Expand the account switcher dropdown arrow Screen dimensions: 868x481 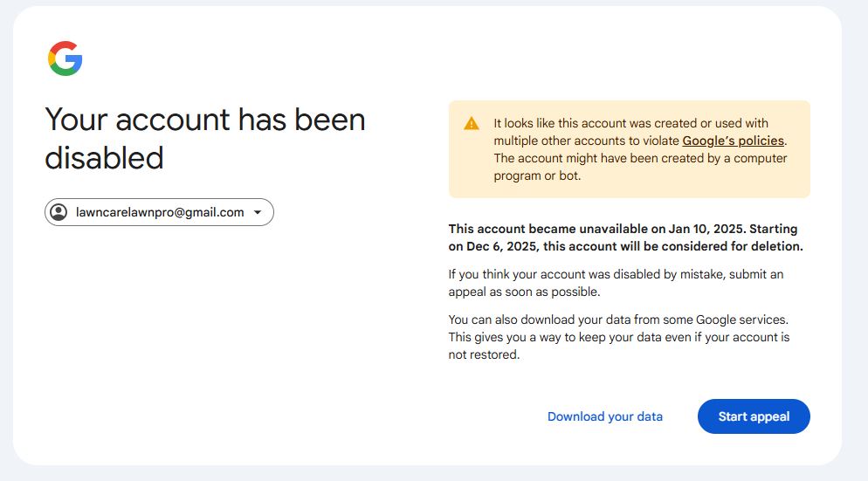(258, 212)
